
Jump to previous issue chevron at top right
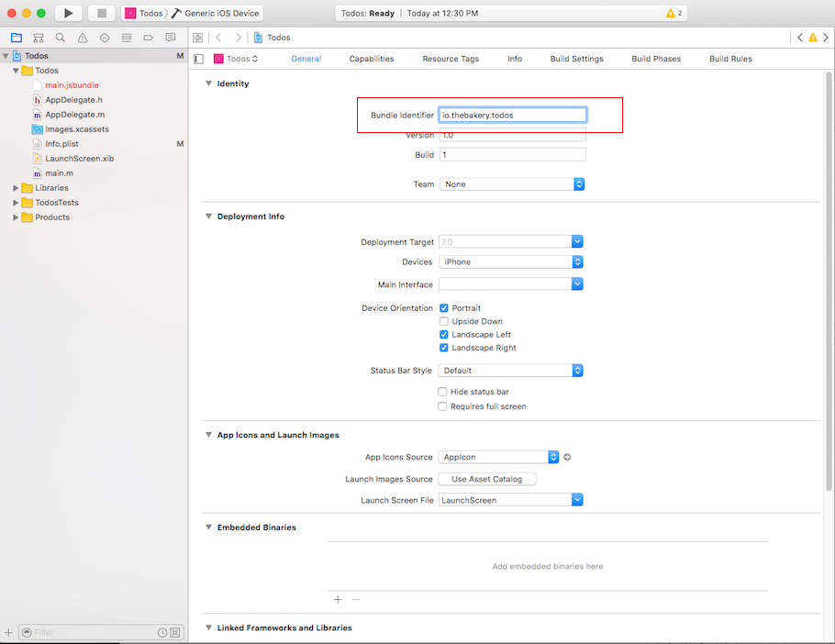[x=800, y=38]
